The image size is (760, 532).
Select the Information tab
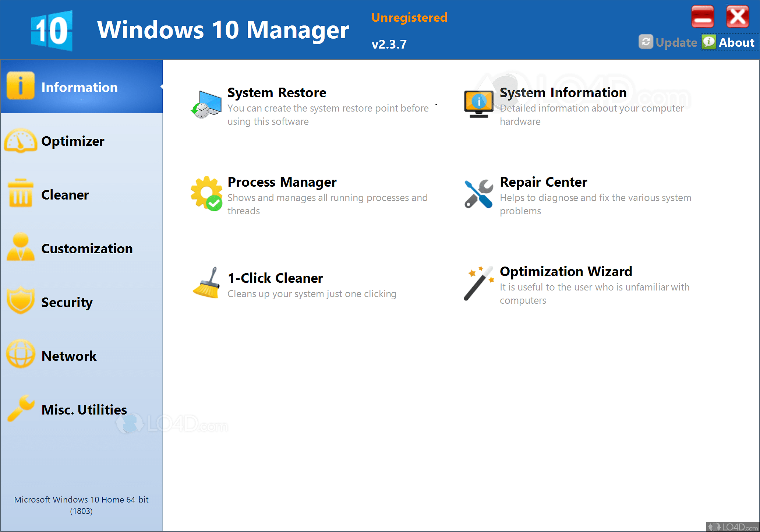click(79, 87)
